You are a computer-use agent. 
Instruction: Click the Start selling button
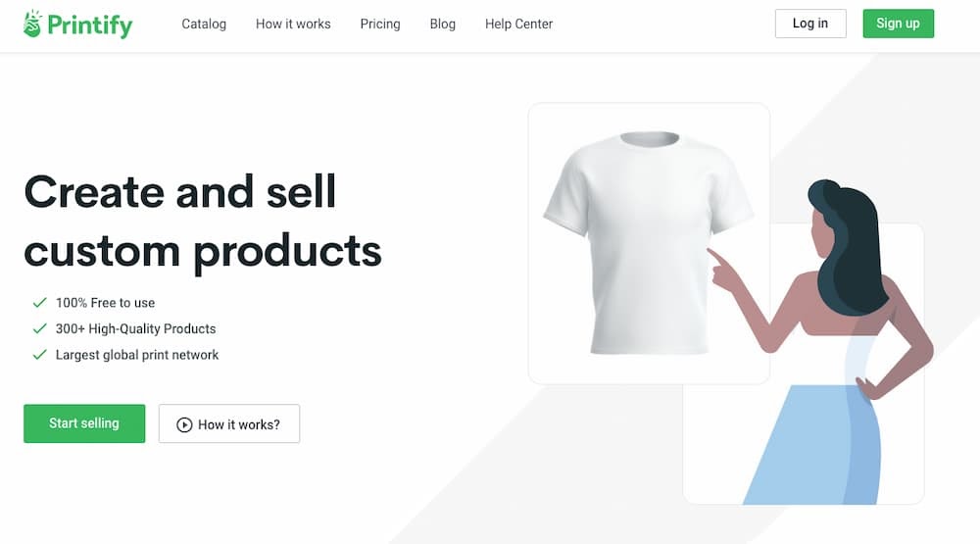84,423
